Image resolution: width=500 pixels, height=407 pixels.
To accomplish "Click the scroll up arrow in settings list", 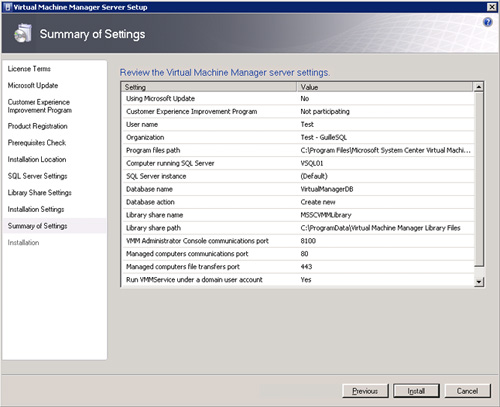I will [x=479, y=87].
